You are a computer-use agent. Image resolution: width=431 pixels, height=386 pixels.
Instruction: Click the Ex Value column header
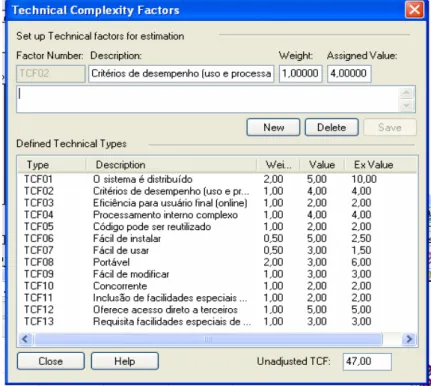[x=380, y=165]
